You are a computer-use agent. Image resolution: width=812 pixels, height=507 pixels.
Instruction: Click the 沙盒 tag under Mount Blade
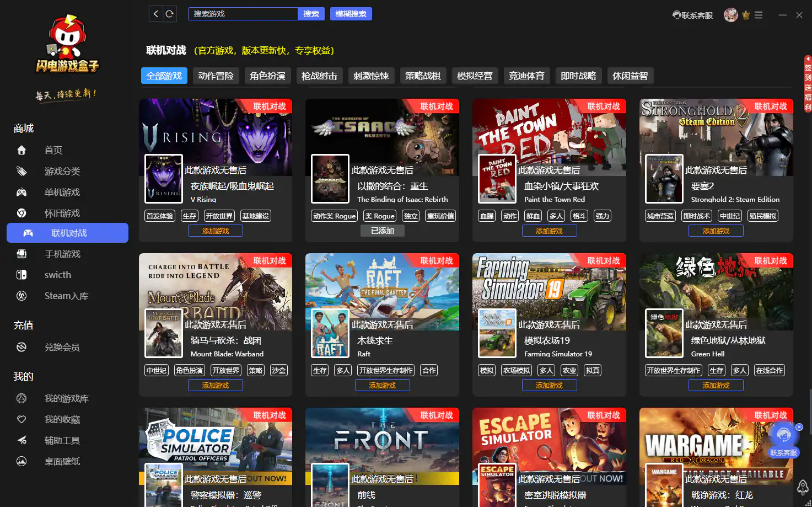pos(279,370)
